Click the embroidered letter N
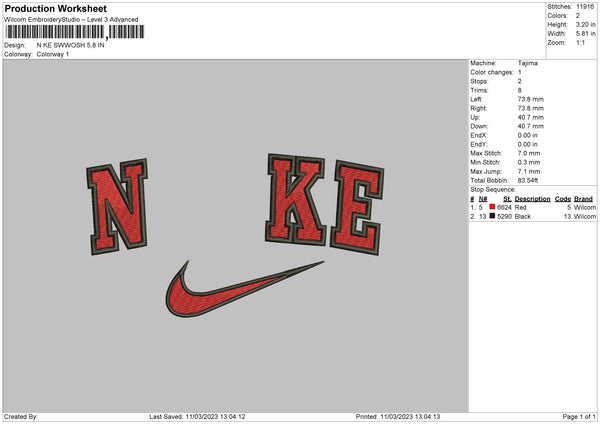 [x=117, y=207]
